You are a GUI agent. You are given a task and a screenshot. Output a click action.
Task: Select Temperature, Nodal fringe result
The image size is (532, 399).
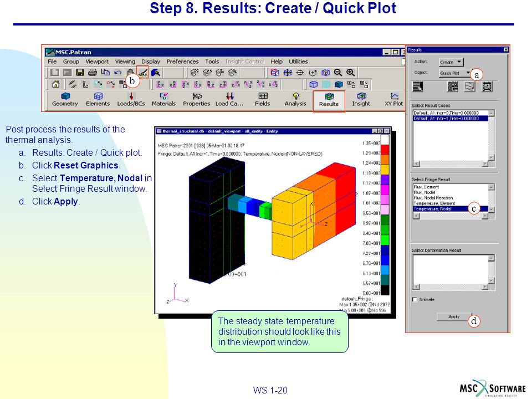pyautogui.click(x=451, y=209)
